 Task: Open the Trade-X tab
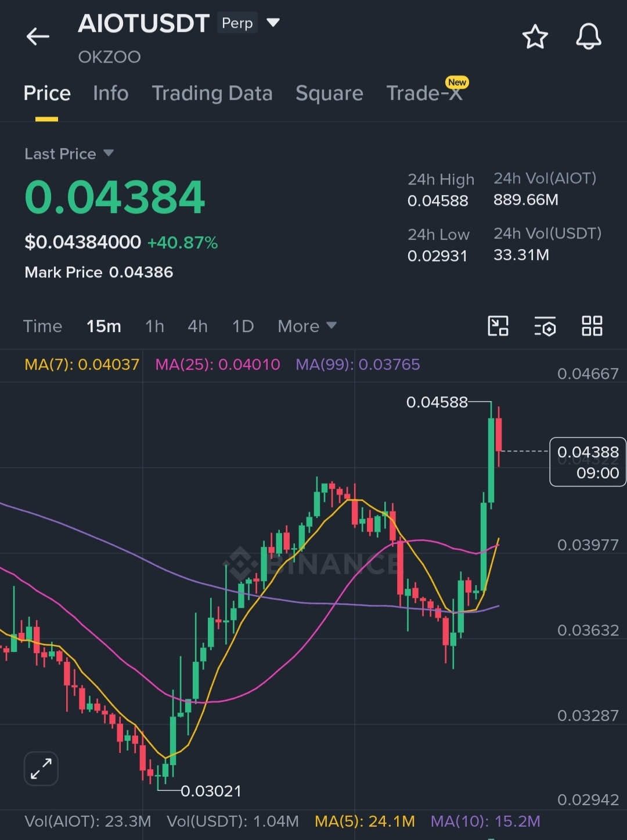point(424,93)
